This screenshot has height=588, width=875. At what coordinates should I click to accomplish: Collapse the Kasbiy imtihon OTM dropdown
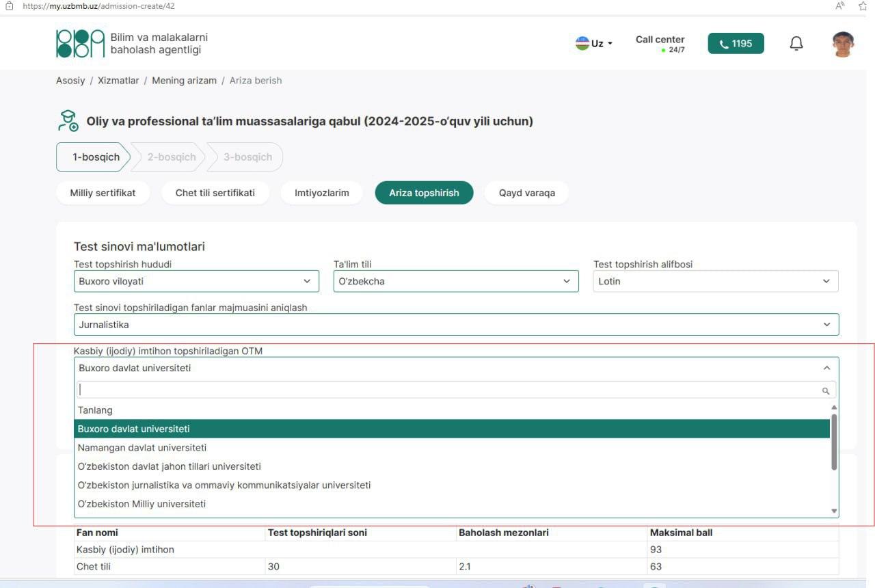point(456,368)
